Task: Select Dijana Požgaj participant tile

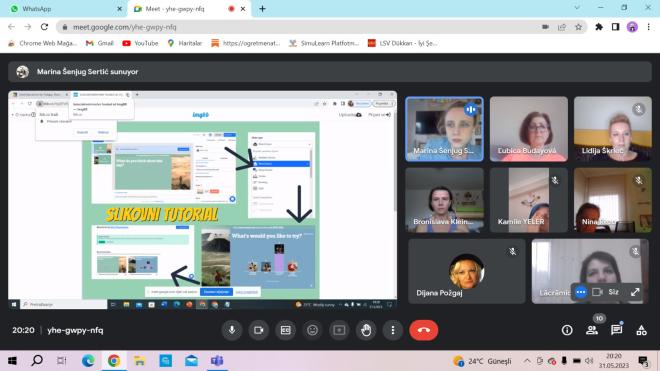Action: (466, 271)
